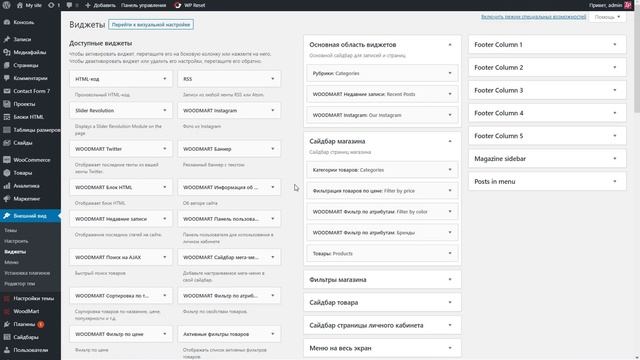Click the page's vertical scrollbar

pyautogui.click(x=637, y=61)
